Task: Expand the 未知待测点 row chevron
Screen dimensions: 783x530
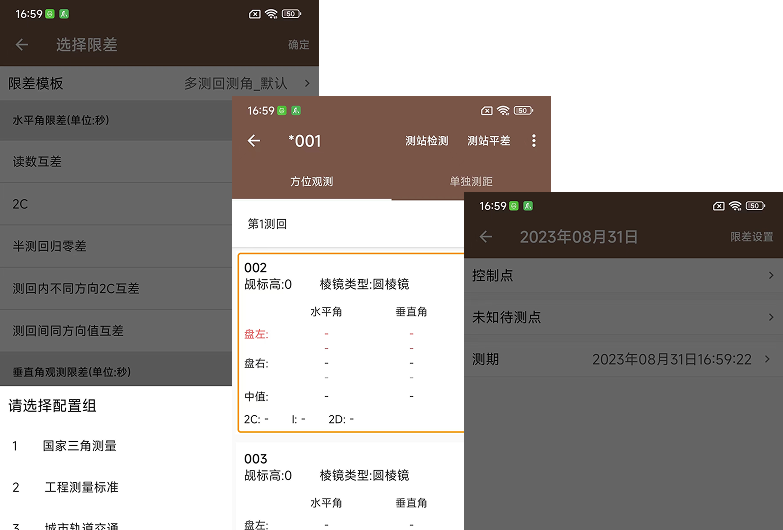Action: [x=771, y=317]
